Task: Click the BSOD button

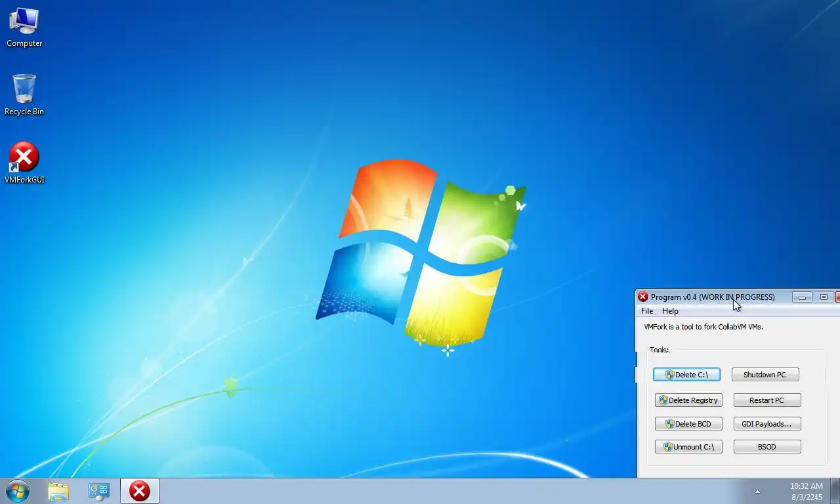Action: [x=767, y=447]
